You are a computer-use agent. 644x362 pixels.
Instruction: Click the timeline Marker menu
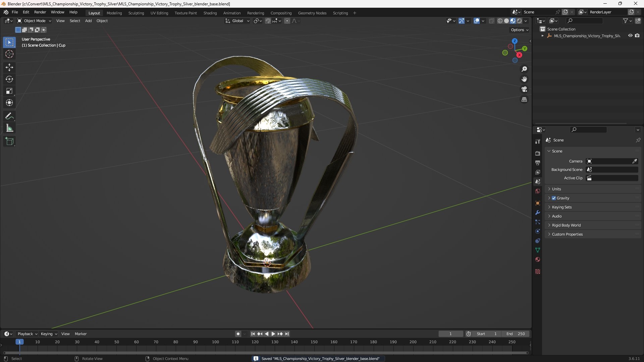tap(80, 334)
